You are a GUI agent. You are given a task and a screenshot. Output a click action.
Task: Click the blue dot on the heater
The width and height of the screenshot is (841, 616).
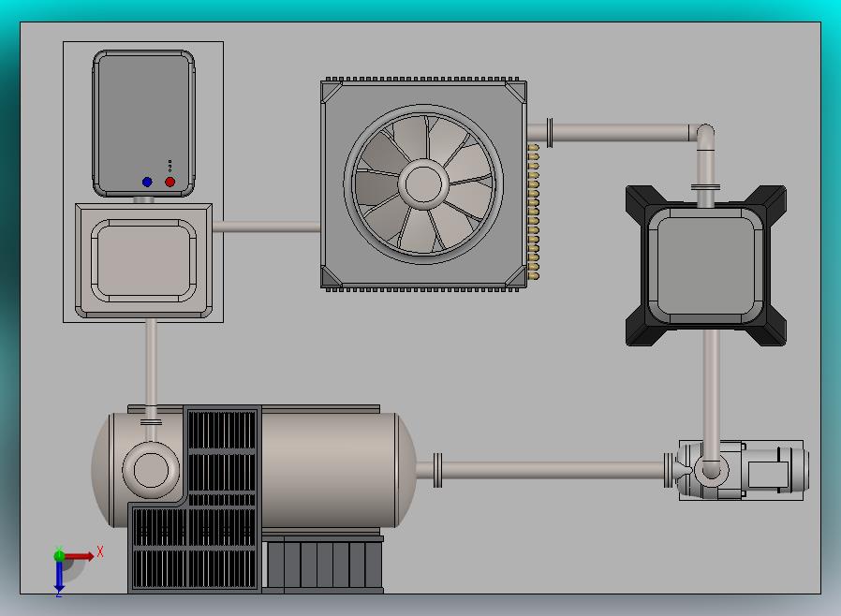tap(147, 182)
